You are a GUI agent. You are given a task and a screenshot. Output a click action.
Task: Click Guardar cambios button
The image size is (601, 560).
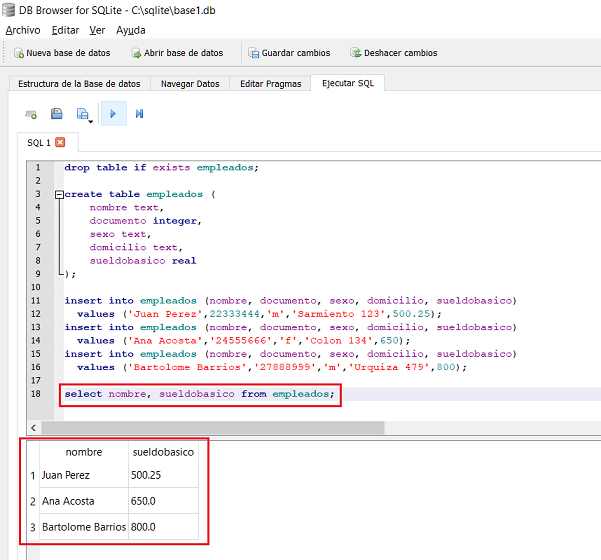pos(289,53)
